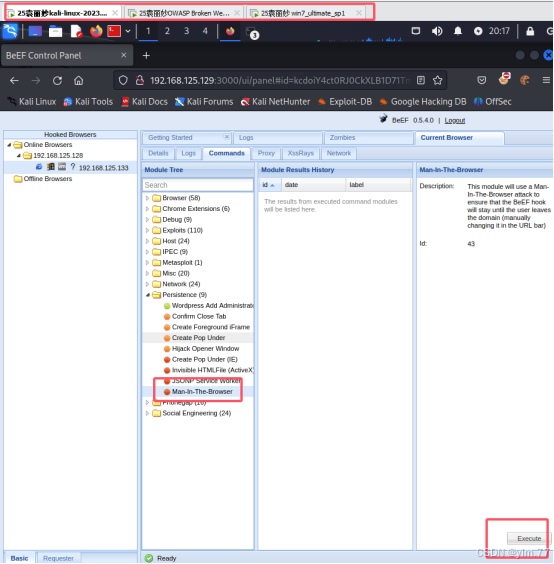The width and height of the screenshot is (554, 564).
Task: Expand the Debug (9) folder
Action: click(x=147, y=220)
